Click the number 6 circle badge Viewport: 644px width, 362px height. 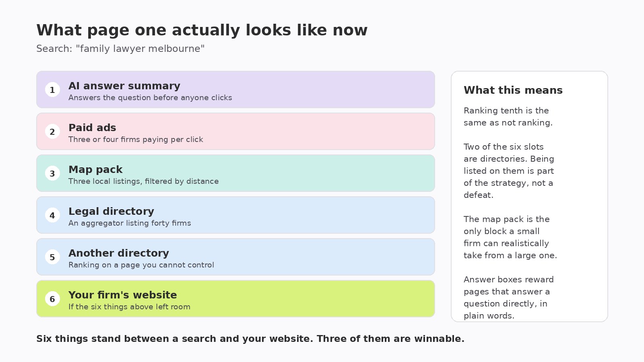click(x=52, y=299)
